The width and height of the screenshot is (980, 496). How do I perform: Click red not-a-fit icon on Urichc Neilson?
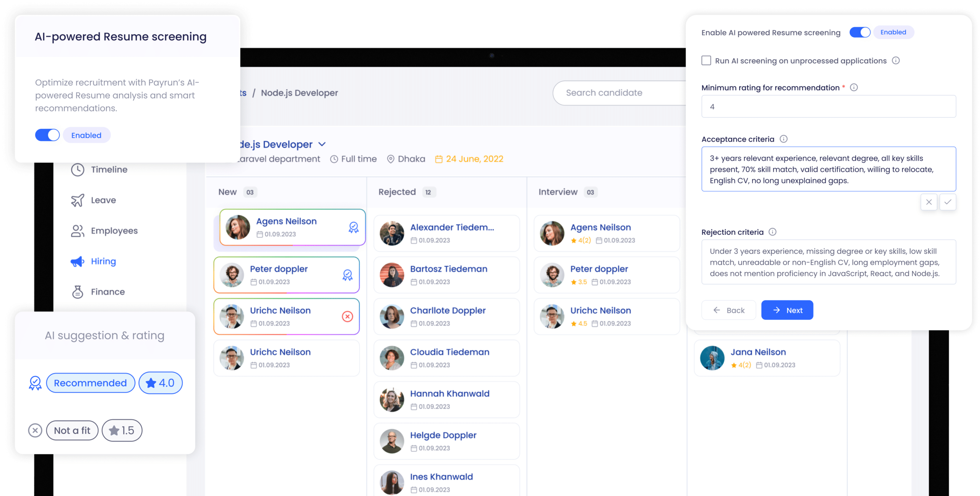[347, 316]
